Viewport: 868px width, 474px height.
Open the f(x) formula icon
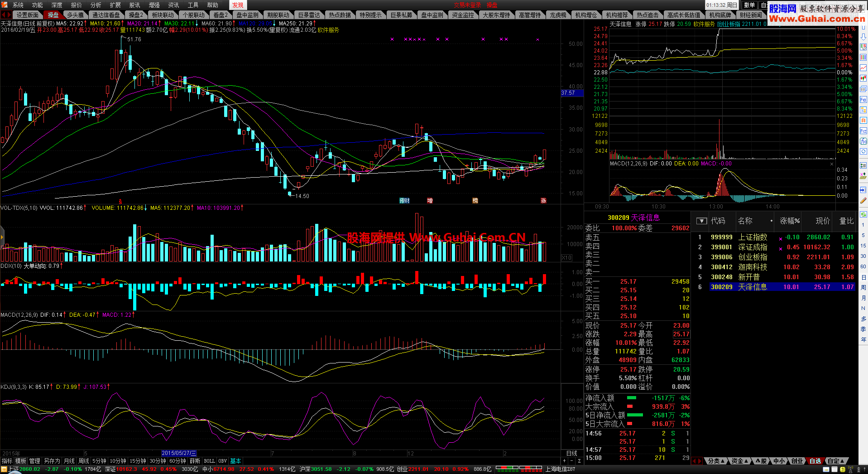863,141
